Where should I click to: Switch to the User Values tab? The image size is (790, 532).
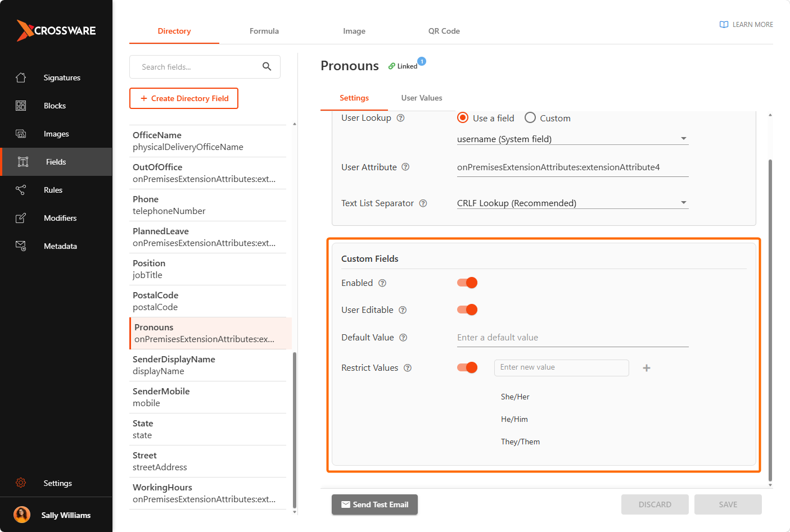tap(422, 98)
